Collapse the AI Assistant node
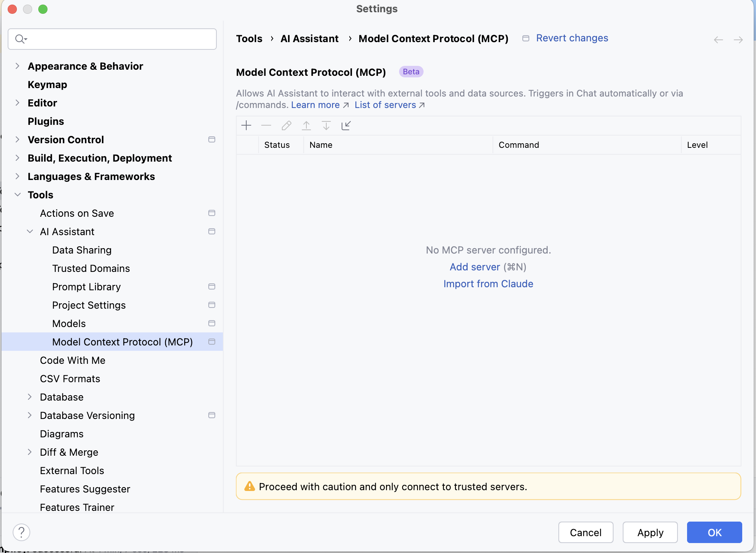Image resolution: width=756 pixels, height=553 pixels. 30,231
